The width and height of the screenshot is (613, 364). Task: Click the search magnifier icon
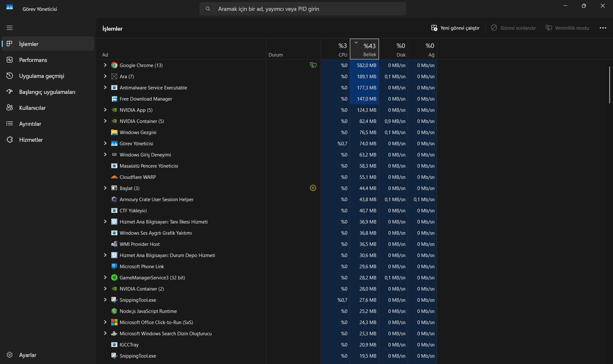point(208,9)
